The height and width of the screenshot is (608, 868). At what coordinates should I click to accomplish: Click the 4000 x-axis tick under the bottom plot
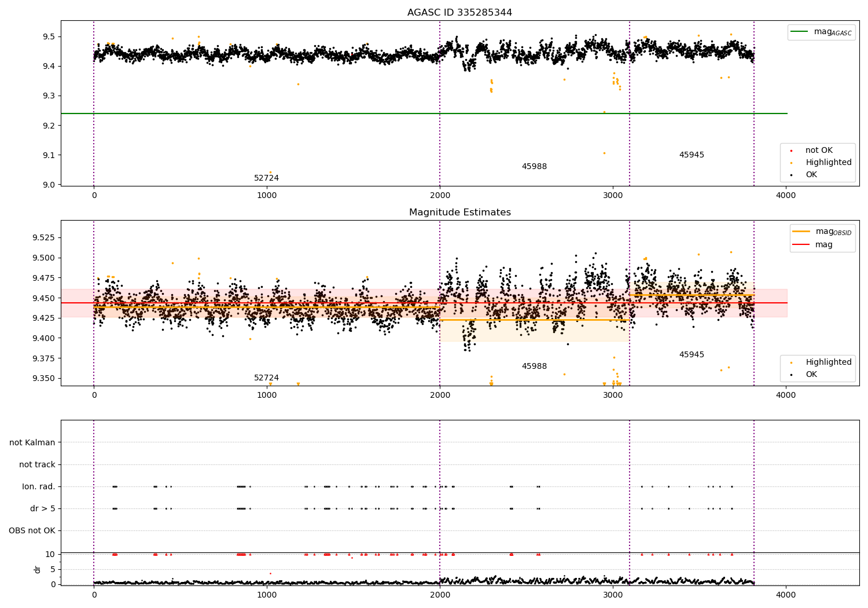point(786,595)
